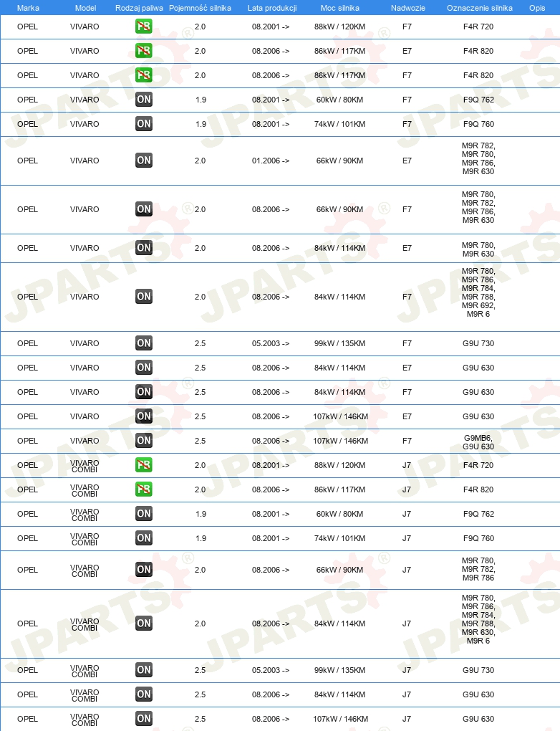Click the Nadwozie column header

point(407,8)
